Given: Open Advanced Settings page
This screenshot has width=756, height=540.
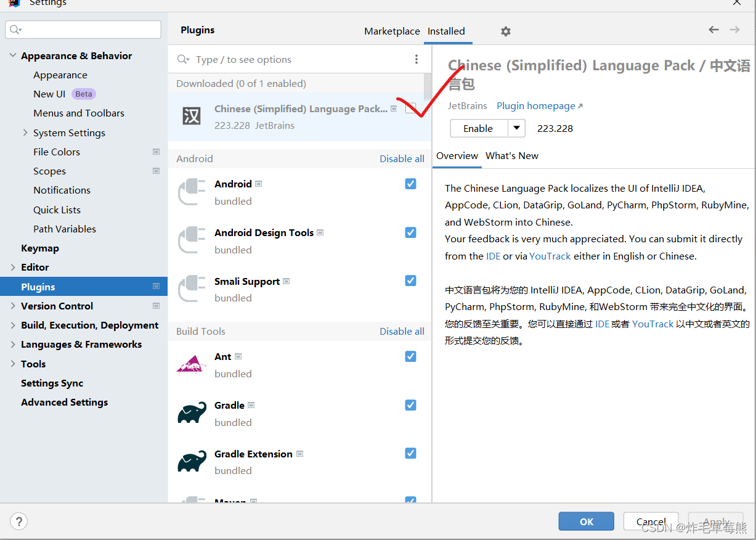Looking at the screenshot, I should click(x=64, y=402).
